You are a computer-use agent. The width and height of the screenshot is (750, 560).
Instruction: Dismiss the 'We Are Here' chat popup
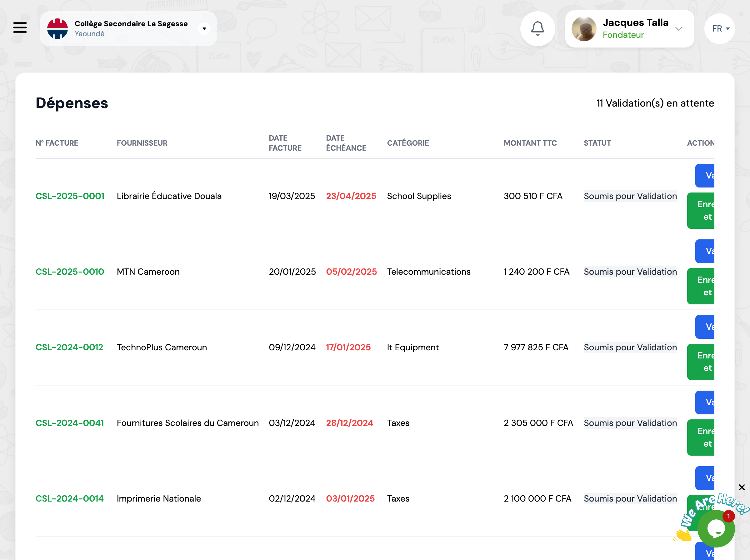[742, 487]
